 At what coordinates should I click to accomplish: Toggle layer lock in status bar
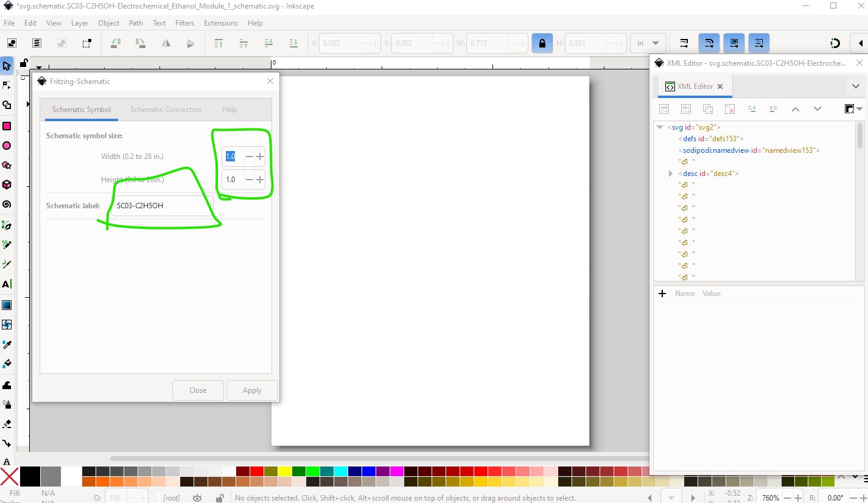[x=220, y=498]
